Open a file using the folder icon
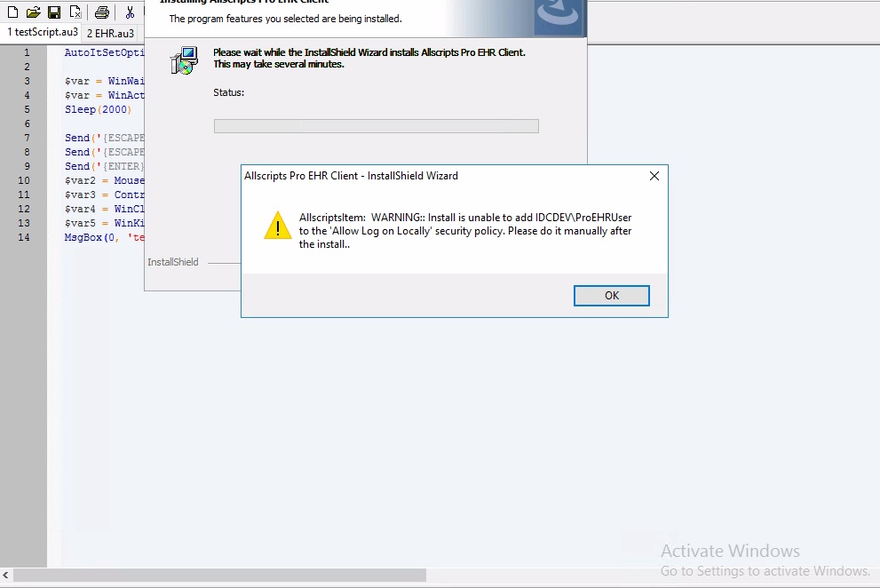Viewport: 880px width, 588px height. [x=33, y=12]
